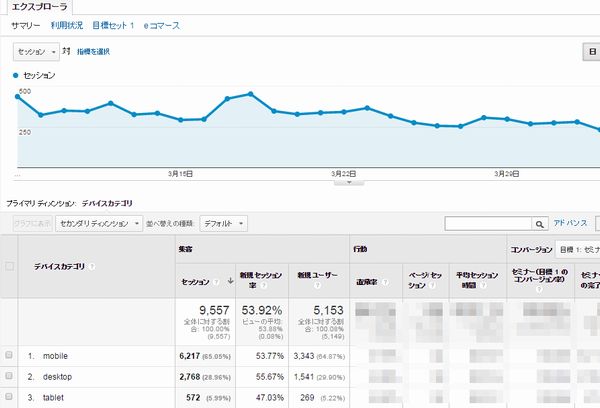Open the 目標 1 conversion dropdown

pos(578,250)
